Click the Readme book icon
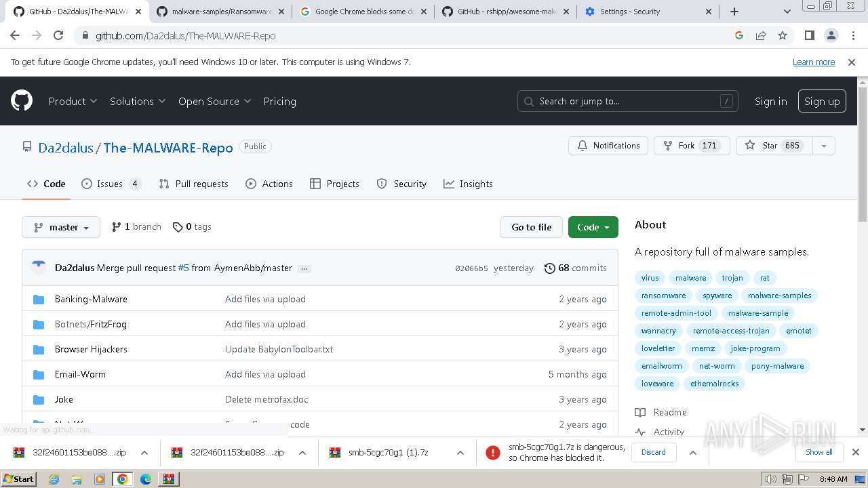 tap(640, 412)
